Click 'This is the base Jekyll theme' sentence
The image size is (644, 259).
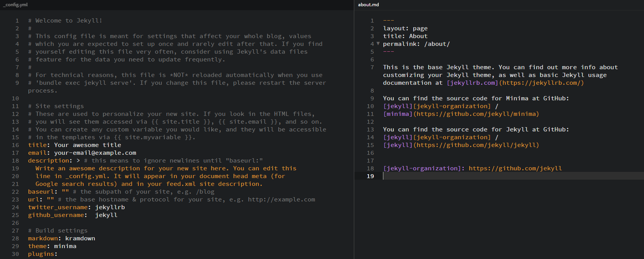tap(439, 67)
